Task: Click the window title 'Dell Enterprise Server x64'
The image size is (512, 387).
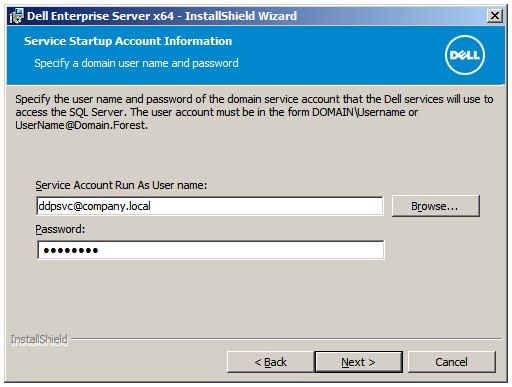Action: click(101, 16)
